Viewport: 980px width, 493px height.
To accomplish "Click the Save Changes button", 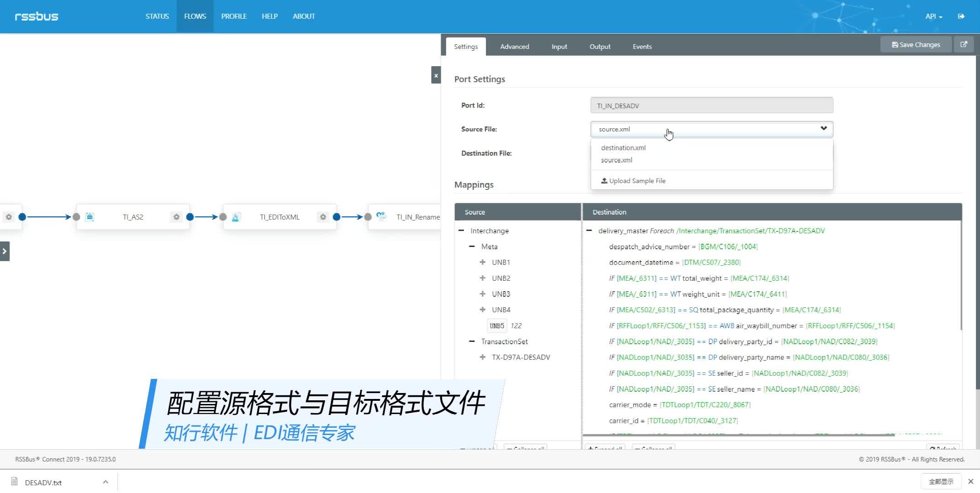I will pyautogui.click(x=916, y=44).
